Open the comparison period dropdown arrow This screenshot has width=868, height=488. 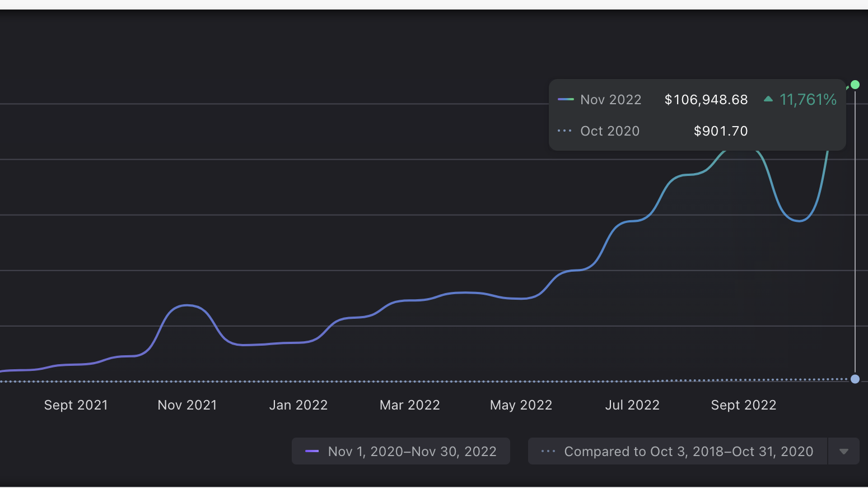coord(843,452)
